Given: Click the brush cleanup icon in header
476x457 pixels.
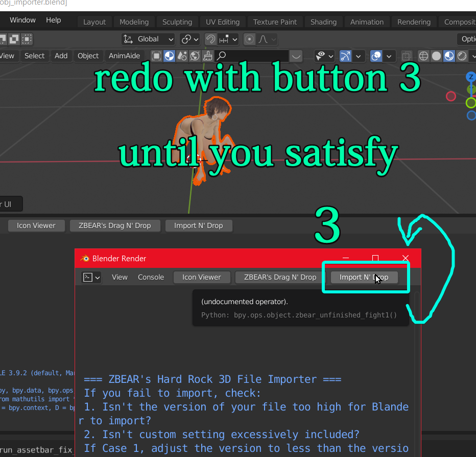Looking at the screenshot, I should [208, 56].
